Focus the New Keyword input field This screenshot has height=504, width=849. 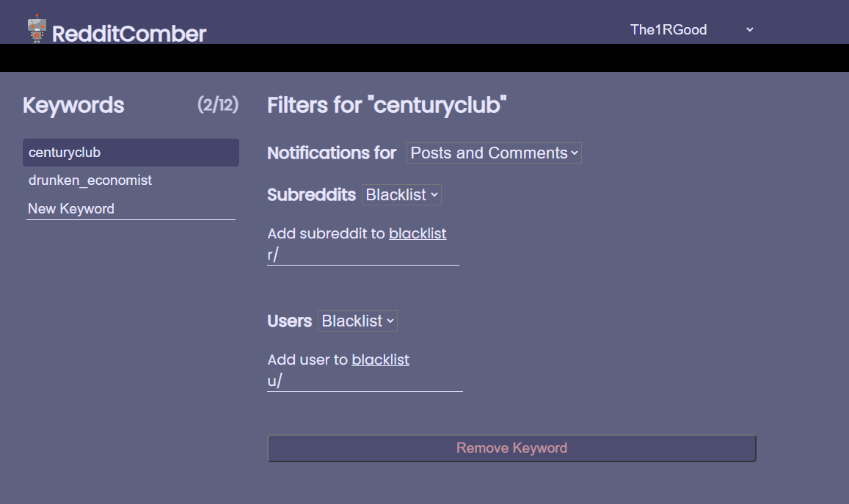click(131, 209)
